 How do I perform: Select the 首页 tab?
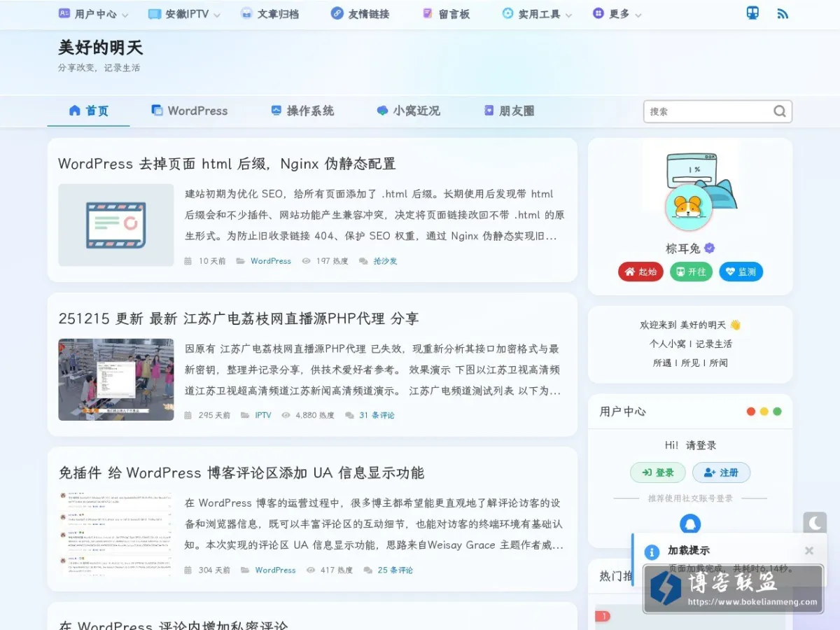tap(88, 111)
